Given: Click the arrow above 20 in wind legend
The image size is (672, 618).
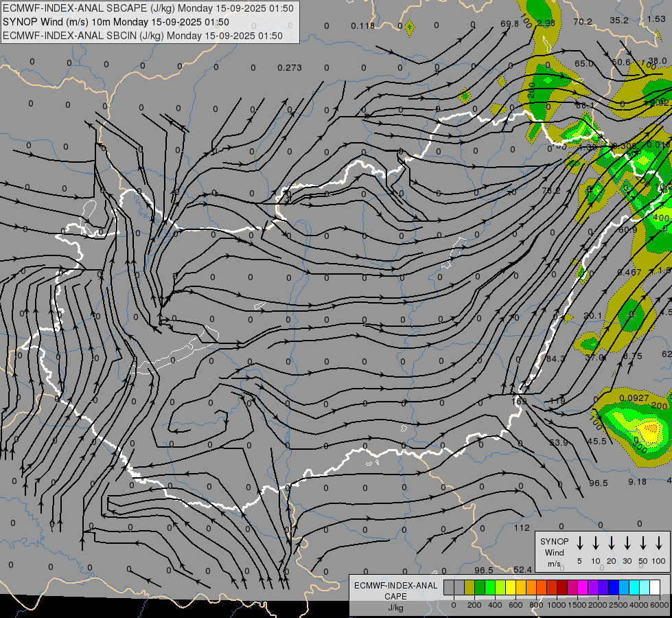Looking at the screenshot, I should click(x=611, y=543).
